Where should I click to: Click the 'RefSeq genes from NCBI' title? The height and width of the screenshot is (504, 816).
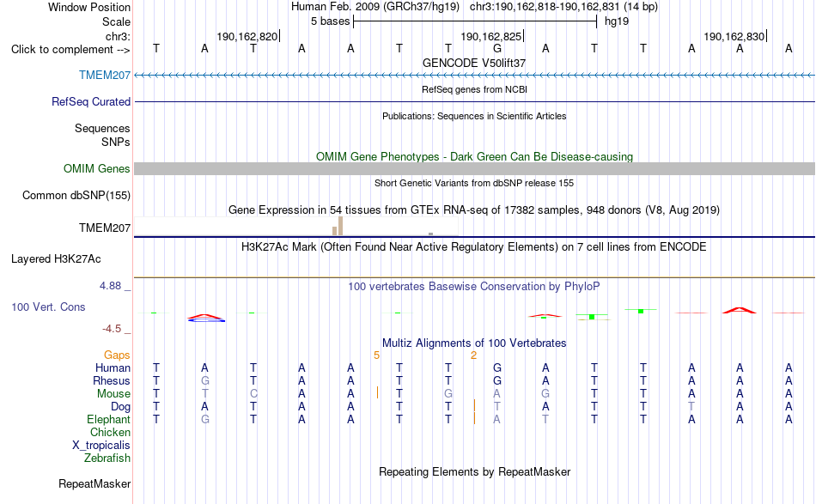pos(474,89)
